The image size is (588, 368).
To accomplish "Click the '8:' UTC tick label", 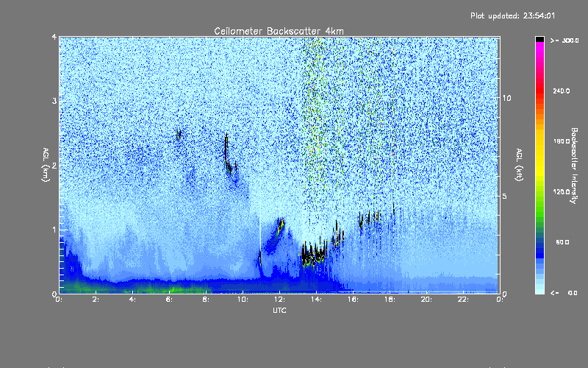I will tap(207, 300).
